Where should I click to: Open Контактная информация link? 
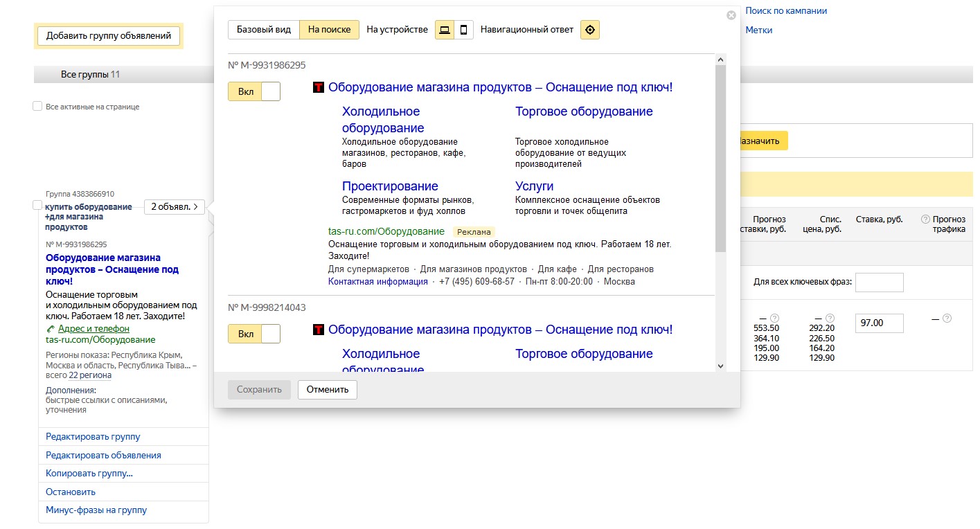(378, 282)
